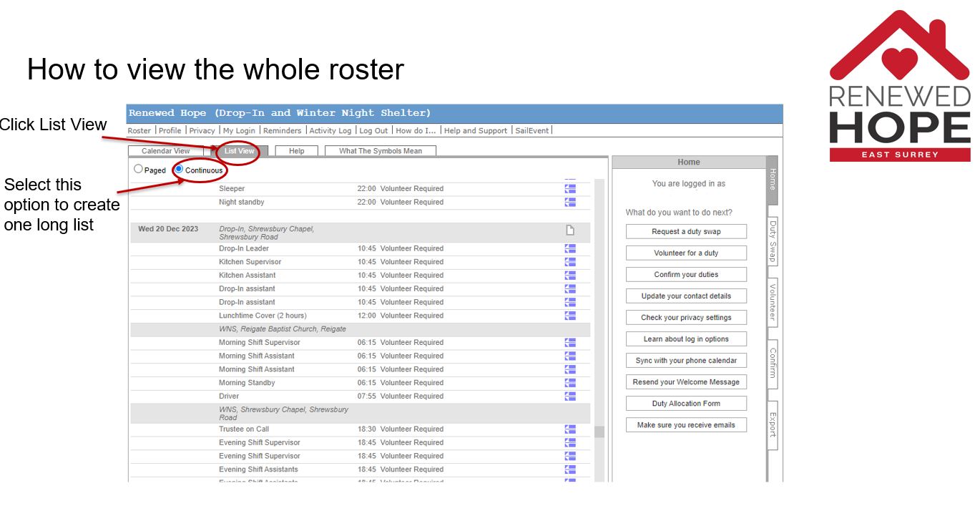Screen dimensions: 980x516
Task: Click volunteer icon on Kitchen Supervisor row
Action: [570, 262]
